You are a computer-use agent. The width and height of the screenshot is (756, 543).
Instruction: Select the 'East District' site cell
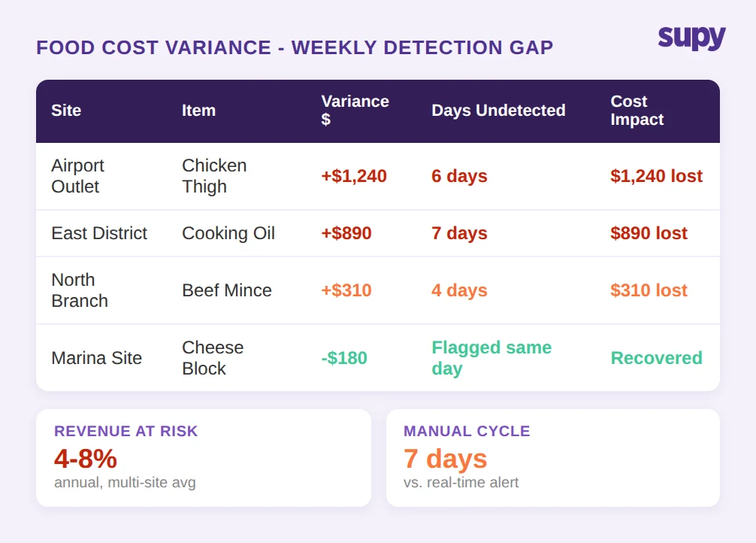(x=99, y=233)
